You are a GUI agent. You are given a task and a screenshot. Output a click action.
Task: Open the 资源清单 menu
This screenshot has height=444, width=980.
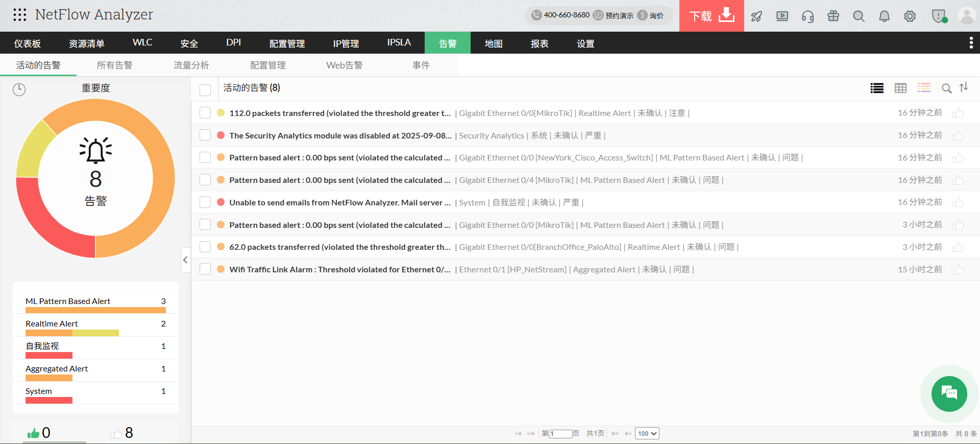click(87, 43)
